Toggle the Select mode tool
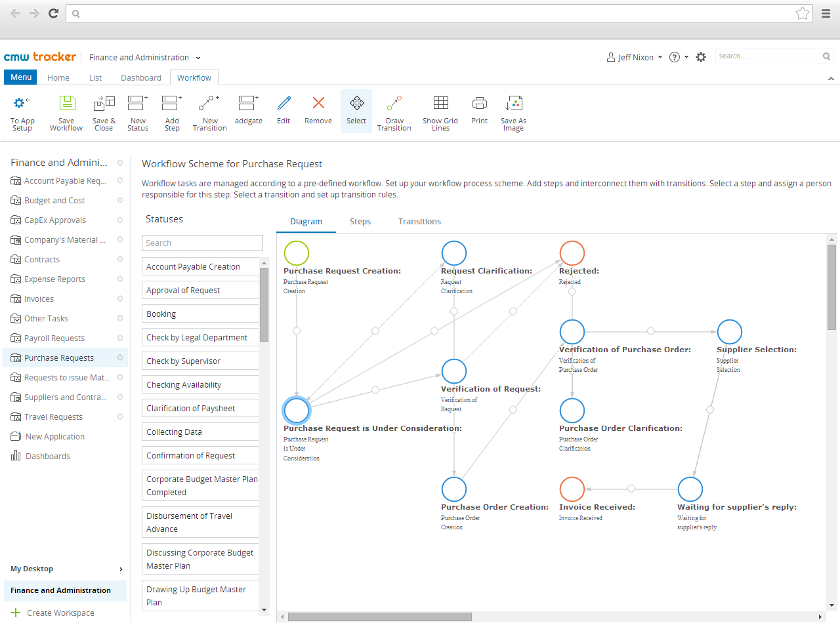 [x=356, y=112]
